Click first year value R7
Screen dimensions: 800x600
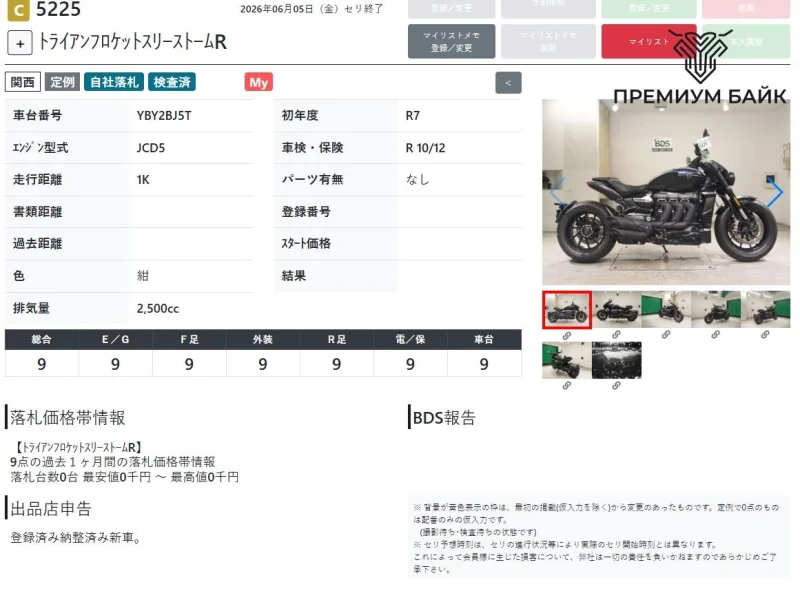click(413, 116)
